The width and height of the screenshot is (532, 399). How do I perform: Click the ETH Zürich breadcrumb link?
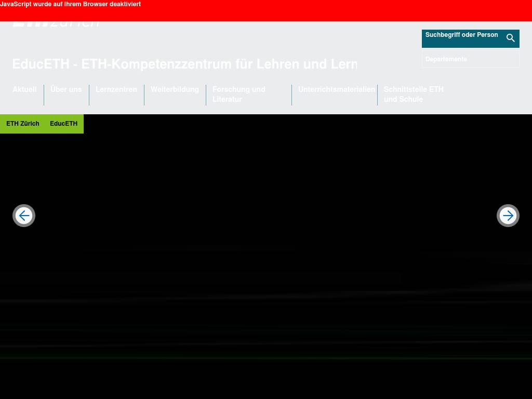pos(23,124)
